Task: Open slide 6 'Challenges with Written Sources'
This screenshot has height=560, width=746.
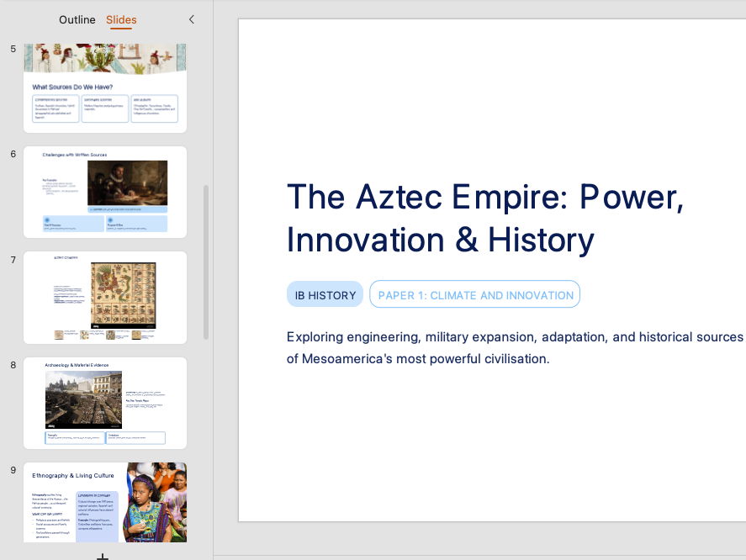Action: 104,192
